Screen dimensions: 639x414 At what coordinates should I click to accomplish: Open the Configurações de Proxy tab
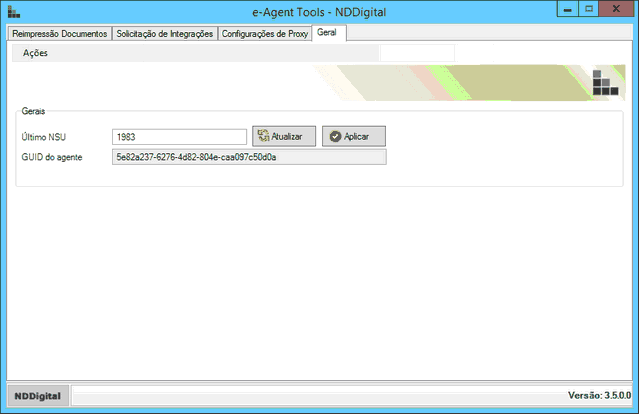(x=264, y=33)
